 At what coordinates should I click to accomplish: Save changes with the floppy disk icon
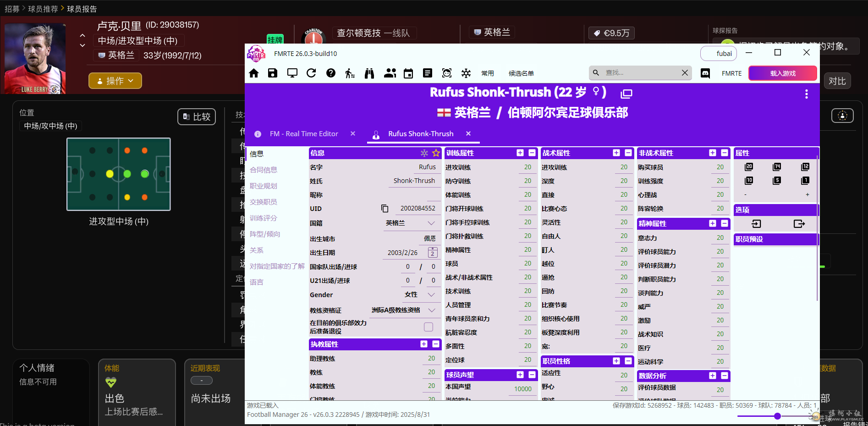click(x=273, y=73)
